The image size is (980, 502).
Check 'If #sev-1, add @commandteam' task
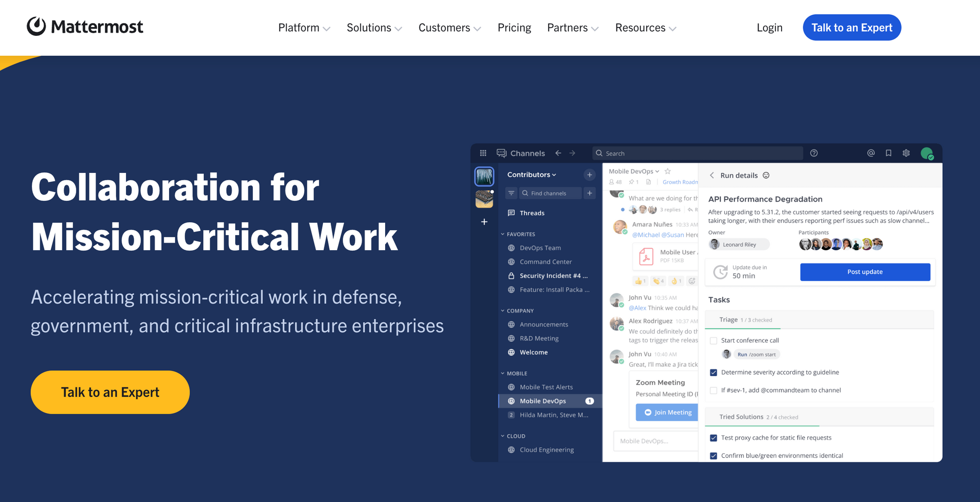click(713, 390)
